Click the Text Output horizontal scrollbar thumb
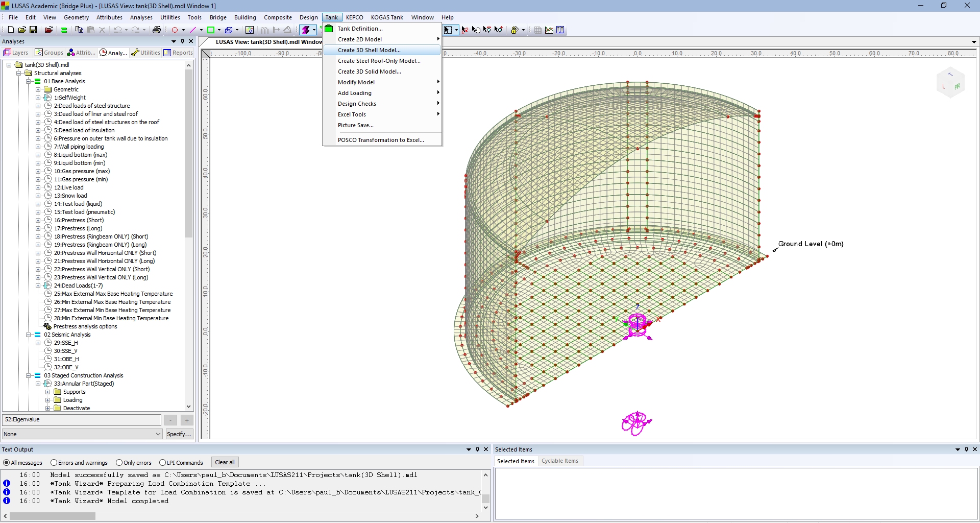This screenshot has width=980, height=523. point(52,516)
